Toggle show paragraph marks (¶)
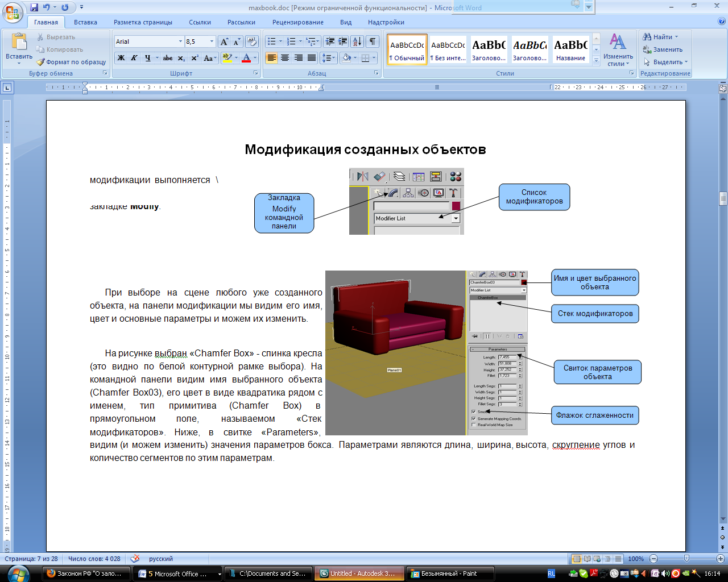 pos(373,41)
